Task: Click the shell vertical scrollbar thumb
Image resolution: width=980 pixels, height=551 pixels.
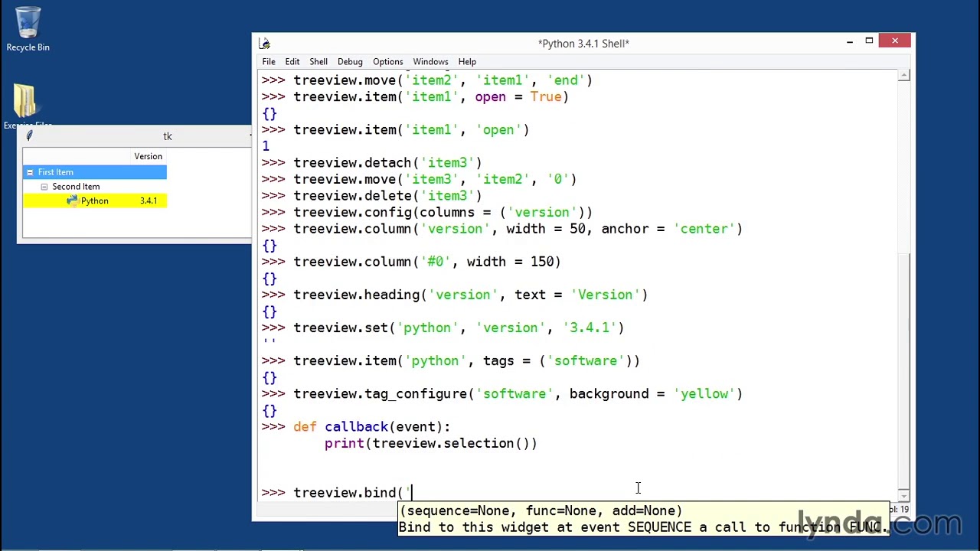Action: coord(904,371)
